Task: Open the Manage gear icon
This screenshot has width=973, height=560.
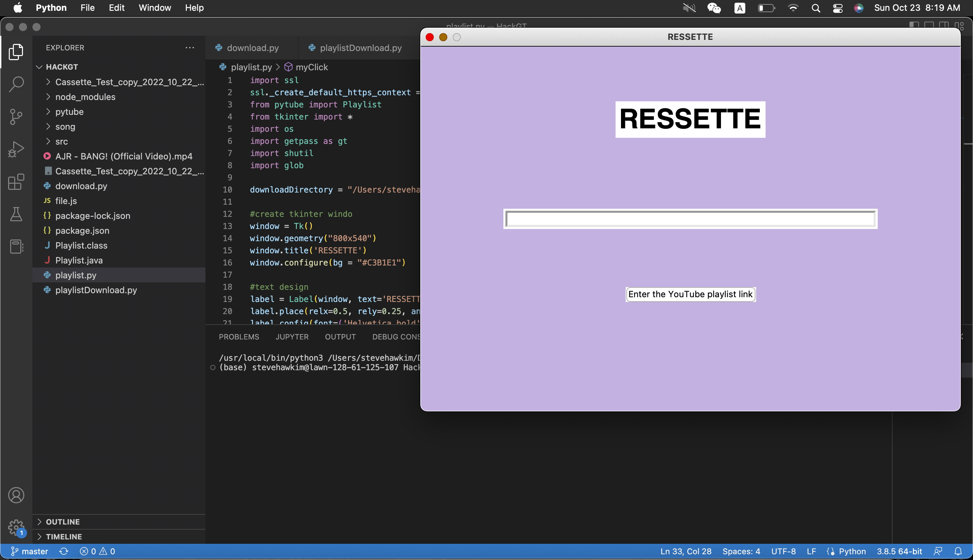Action: [x=16, y=527]
